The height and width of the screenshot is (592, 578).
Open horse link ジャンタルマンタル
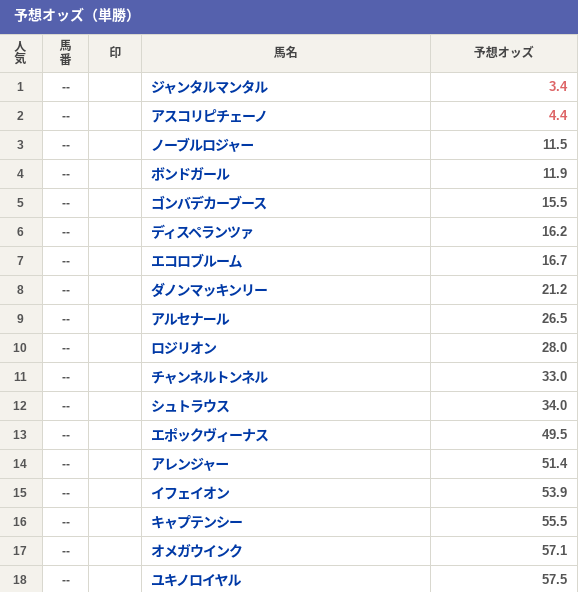click(x=210, y=87)
